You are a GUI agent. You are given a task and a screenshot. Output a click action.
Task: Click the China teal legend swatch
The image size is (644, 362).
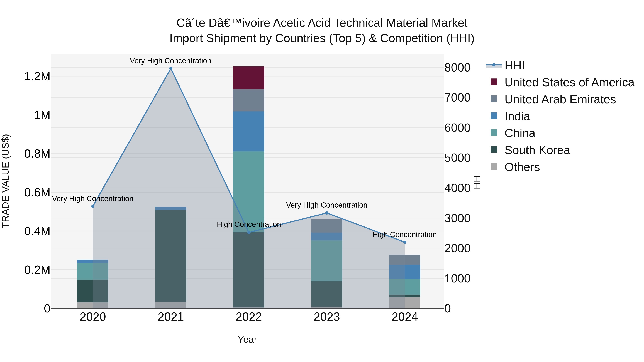click(x=494, y=133)
